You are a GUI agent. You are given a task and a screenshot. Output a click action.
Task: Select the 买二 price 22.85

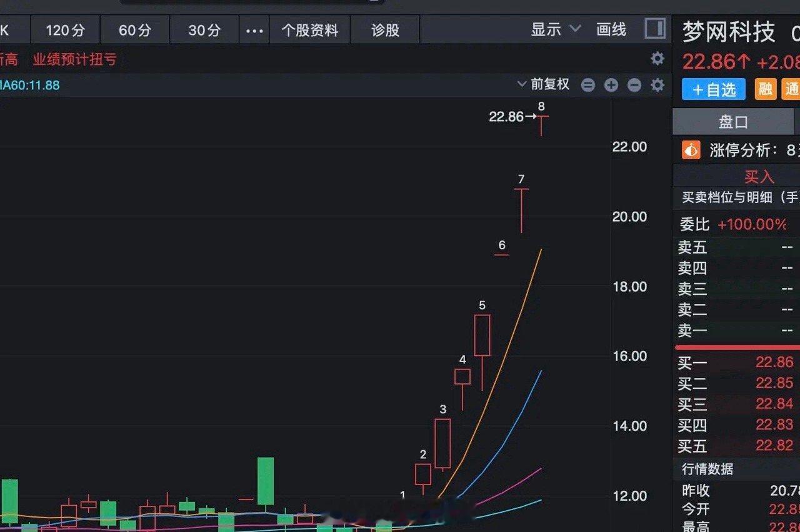[x=774, y=383]
